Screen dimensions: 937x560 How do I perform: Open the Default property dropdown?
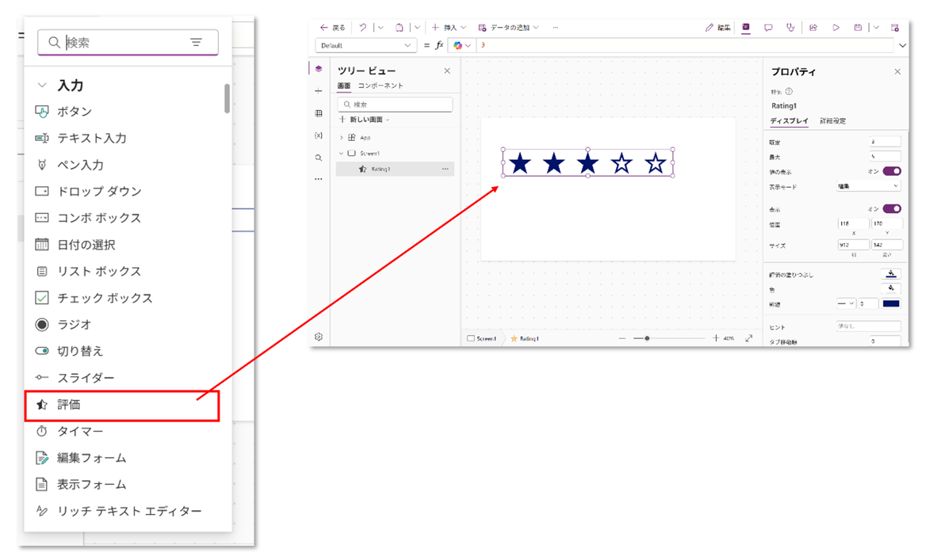point(365,46)
